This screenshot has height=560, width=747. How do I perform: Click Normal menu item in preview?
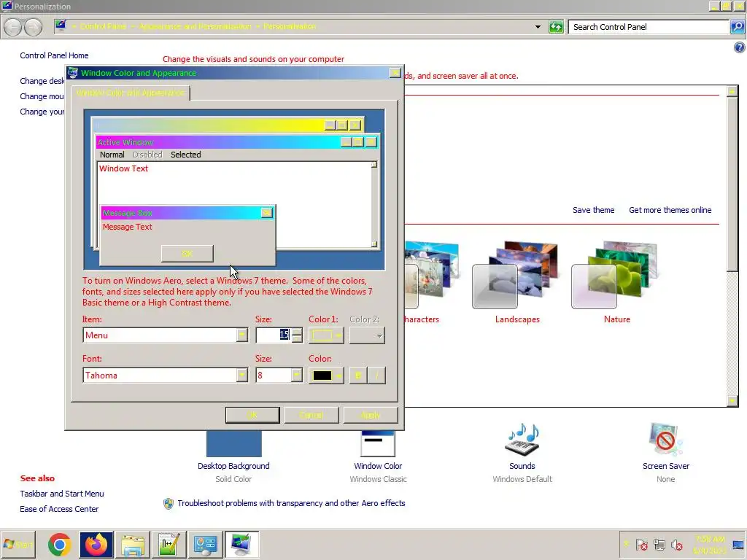[112, 155]
